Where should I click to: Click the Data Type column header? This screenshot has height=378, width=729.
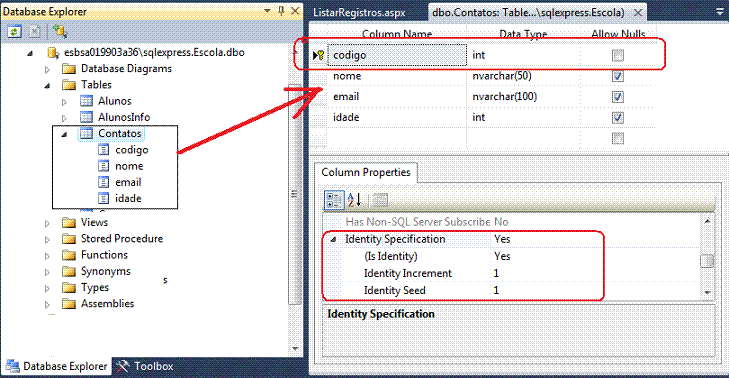click(523, 34)
